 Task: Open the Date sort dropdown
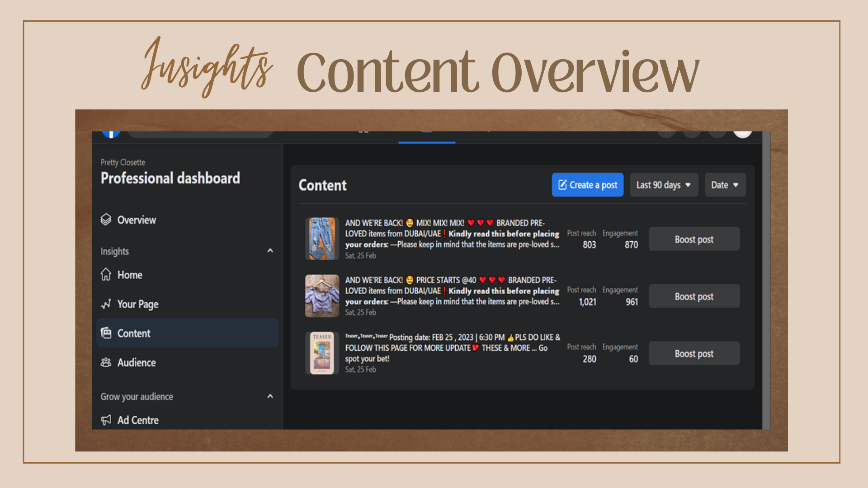pos(725,185)
